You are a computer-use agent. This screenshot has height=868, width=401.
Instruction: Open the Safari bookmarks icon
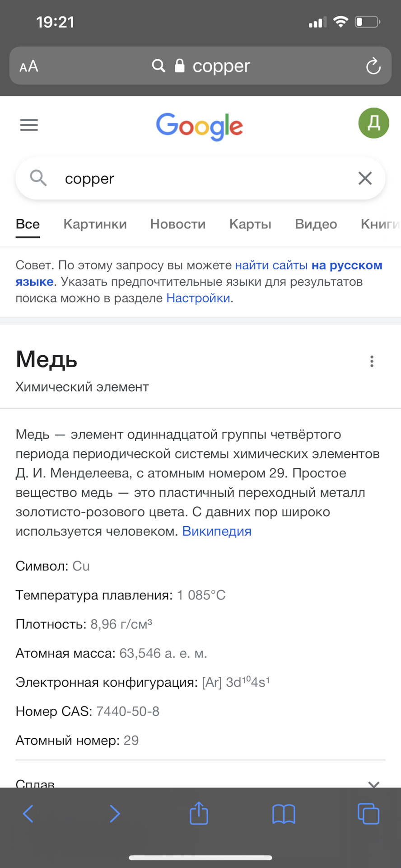(x=284, y=814)
